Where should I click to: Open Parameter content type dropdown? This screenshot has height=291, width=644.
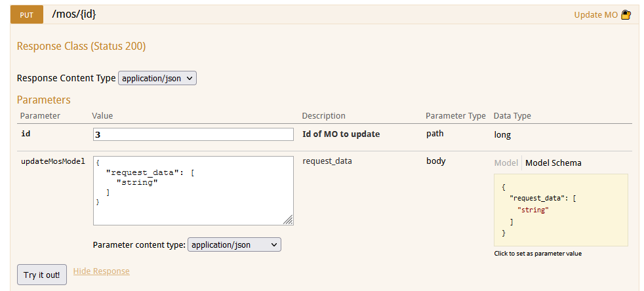point(234,244)
